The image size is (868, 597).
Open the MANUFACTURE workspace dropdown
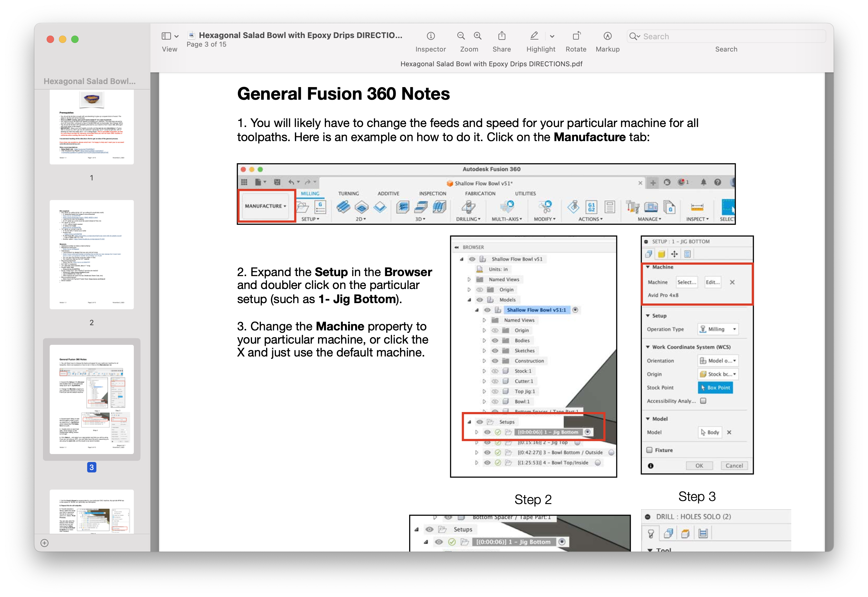[x=265, y=206]
